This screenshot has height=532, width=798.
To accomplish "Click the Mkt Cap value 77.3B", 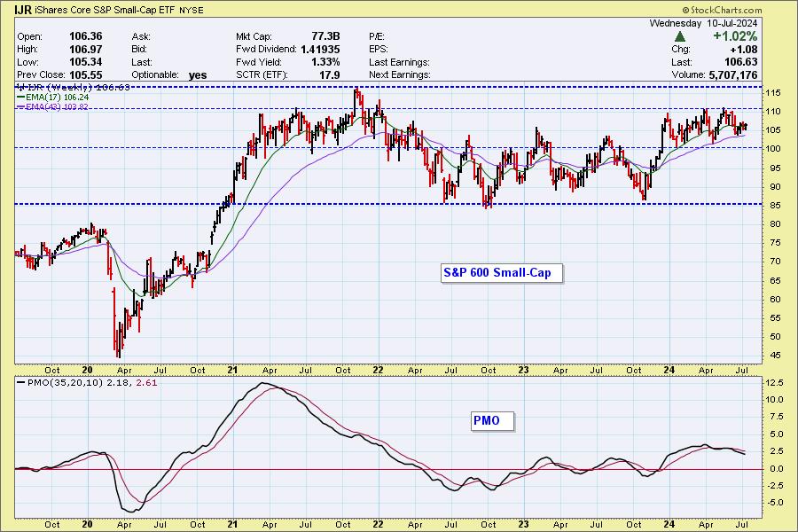I will (325, 36).
